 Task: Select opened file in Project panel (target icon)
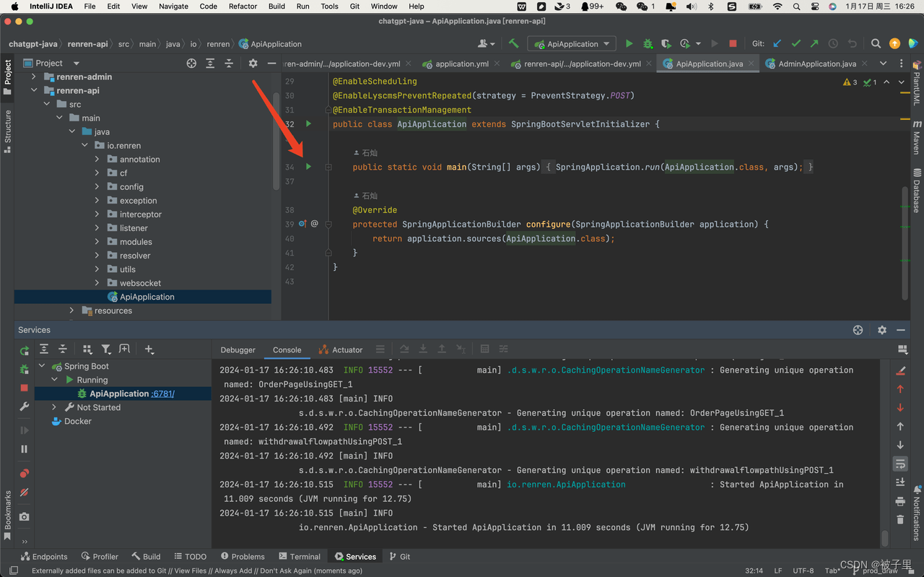[191, 64]
